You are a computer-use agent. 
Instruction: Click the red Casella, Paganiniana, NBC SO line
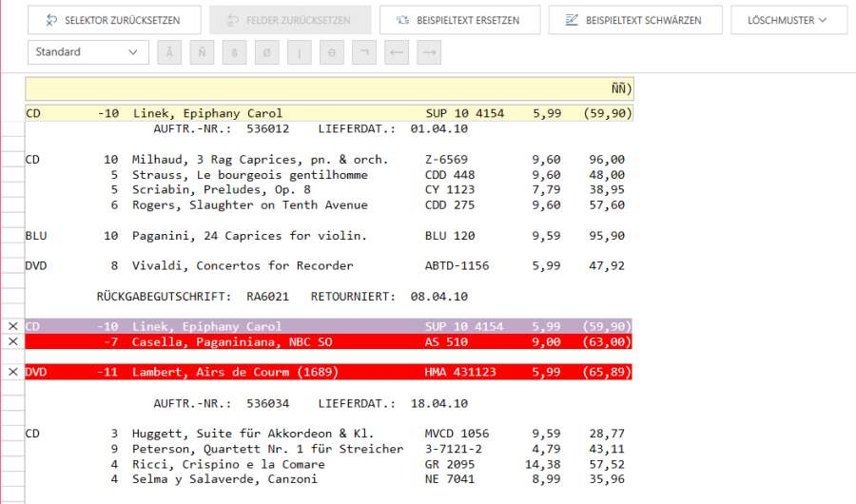pyautogui.click(x=329, y=341)
